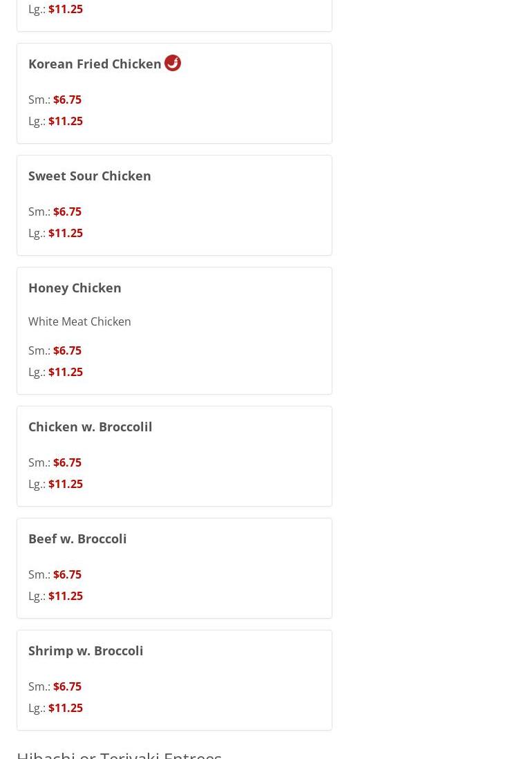Screen dimensions: 532x759
Task: Choose Chicken w. Broccolil menu item
Action: pos(175,456)
